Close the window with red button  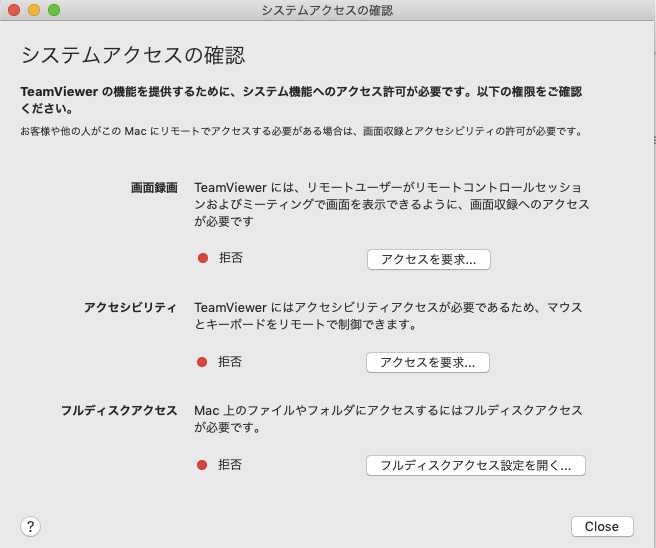click(14, 10)
